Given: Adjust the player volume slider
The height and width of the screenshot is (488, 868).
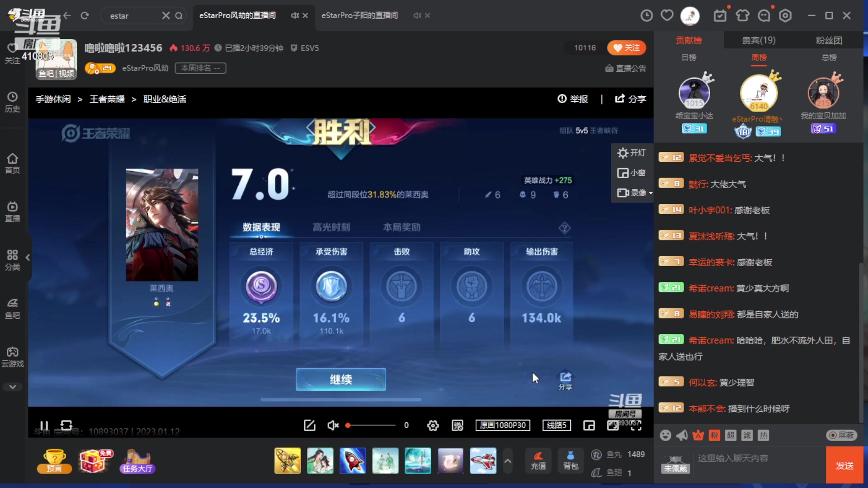Looking at the screenshot, I should pos(371,425).
